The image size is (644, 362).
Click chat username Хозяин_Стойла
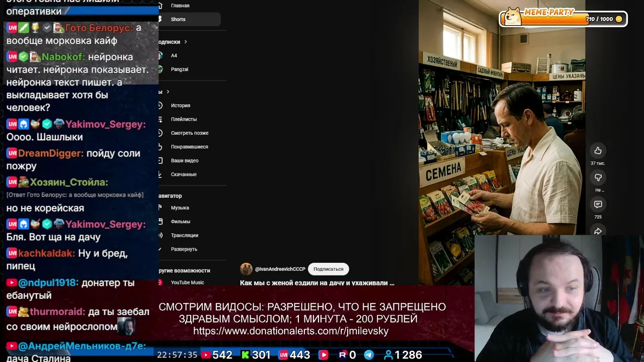pyautogui.click(x=69, y=182)
